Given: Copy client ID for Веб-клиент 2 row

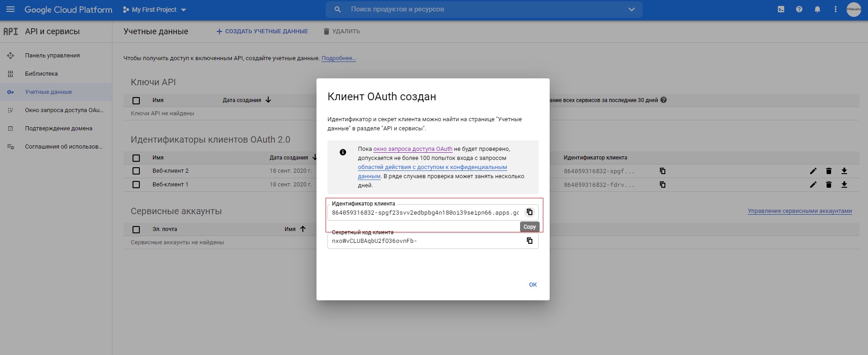Looking at the screenshot, I should point(663,171).
